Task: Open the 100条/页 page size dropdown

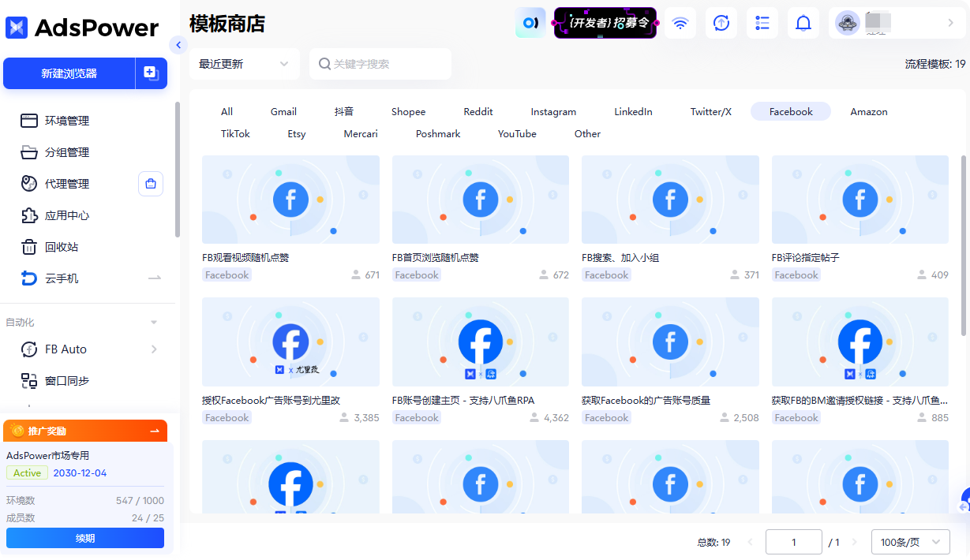Action: pos(911,542)
